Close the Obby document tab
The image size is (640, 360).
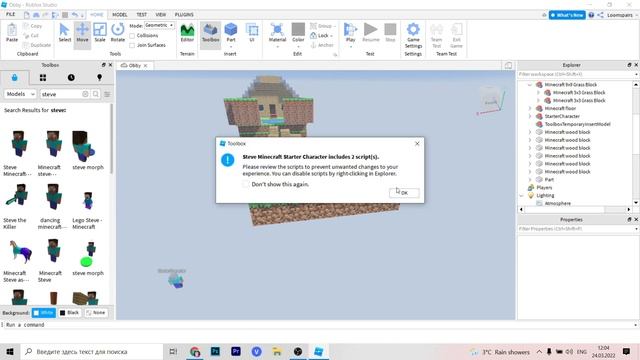pos(145,65)
